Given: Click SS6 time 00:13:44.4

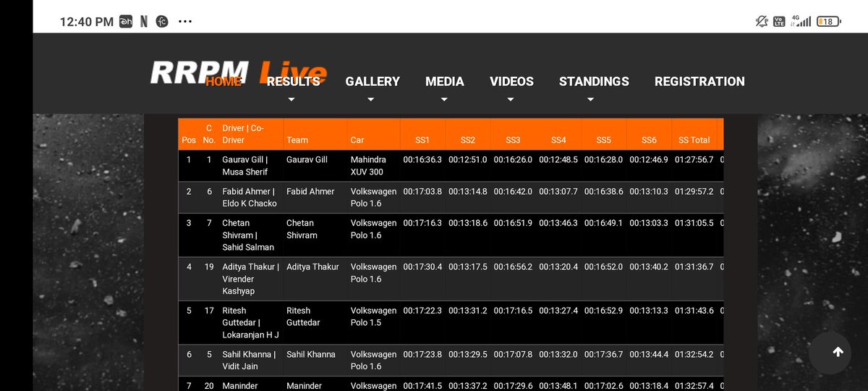Looking at the screenshot, I should point(649,354).
